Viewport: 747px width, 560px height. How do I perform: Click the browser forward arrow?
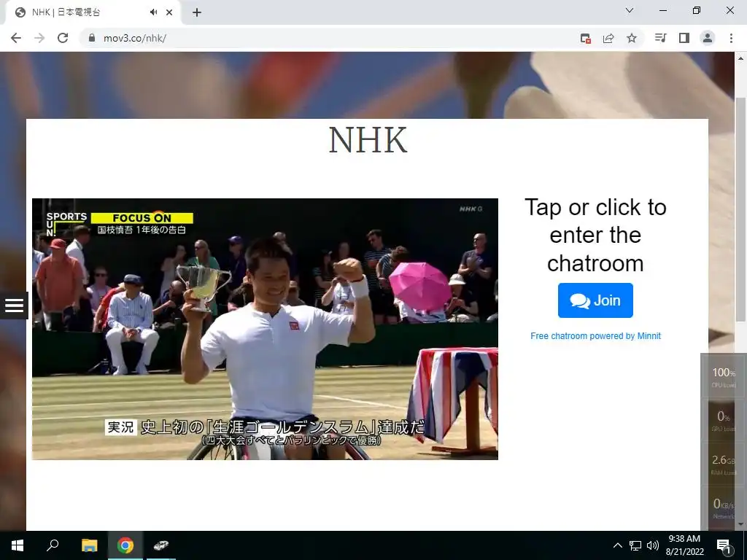point(39,38)
